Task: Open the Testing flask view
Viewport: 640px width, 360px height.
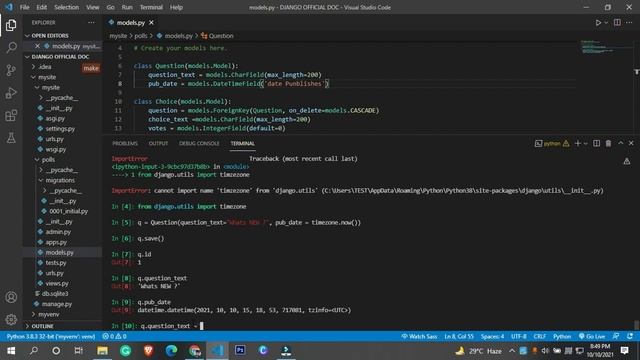Action: click(11, 138)
